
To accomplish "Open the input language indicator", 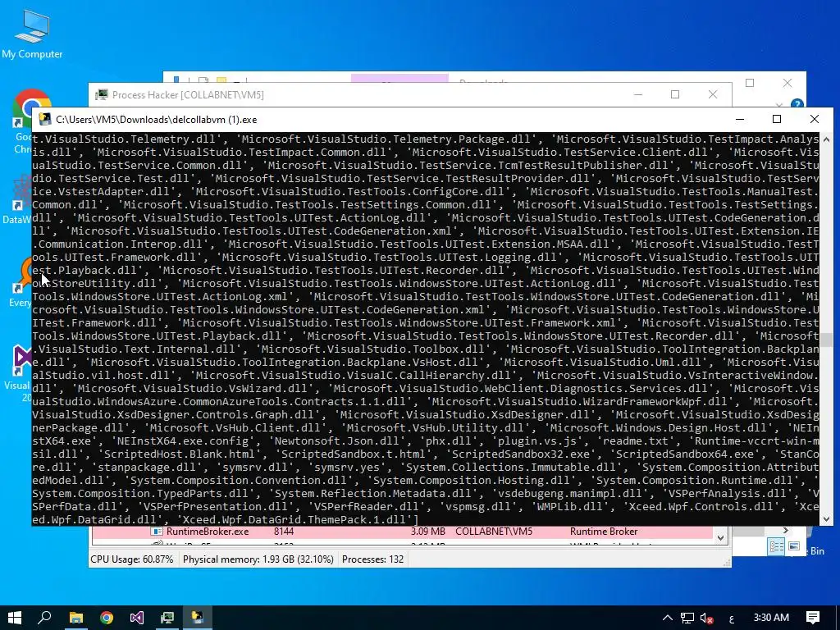I will click(731, 618).
